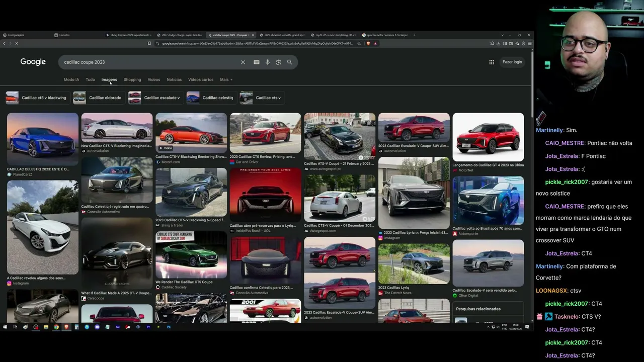Search by image with Google Lens
This screenshot has width=644, height=362.
279,62
